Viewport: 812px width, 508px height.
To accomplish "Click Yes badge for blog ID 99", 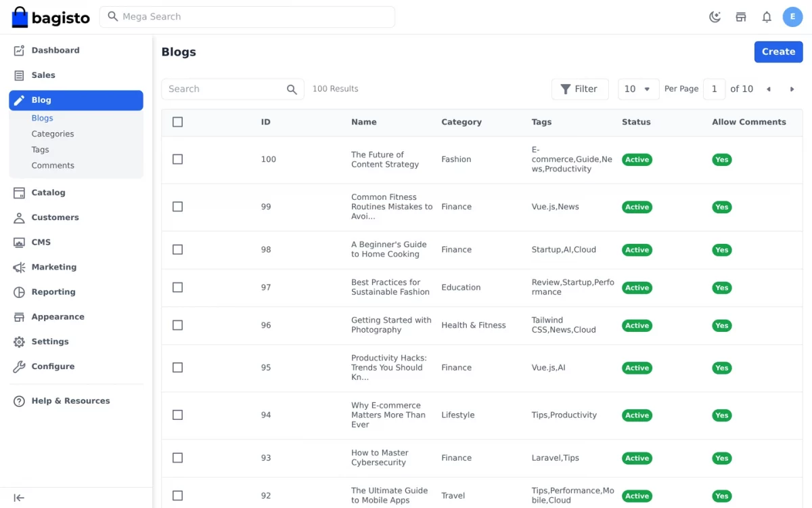I will pos(722,207).
